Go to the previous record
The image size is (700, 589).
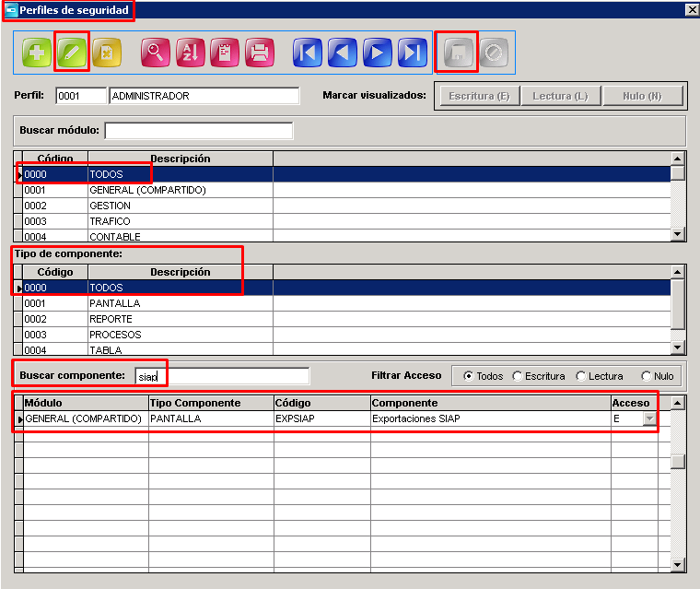click(x=343, y=53)
